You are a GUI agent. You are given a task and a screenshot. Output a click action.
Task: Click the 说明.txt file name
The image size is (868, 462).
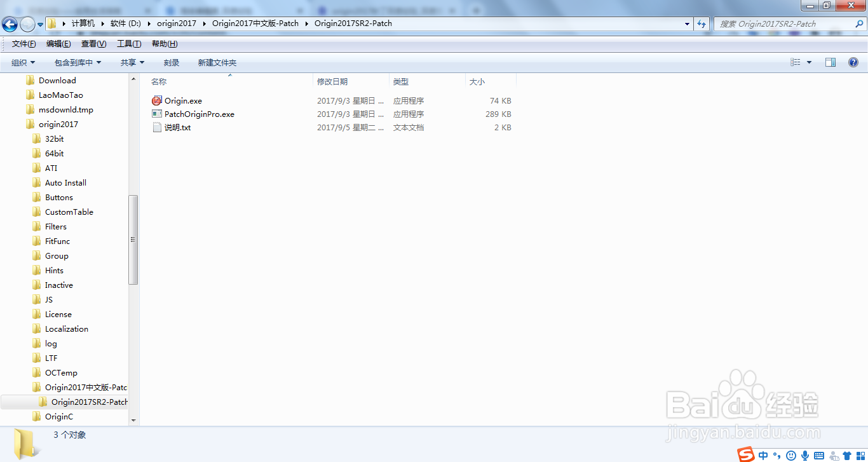177,127
